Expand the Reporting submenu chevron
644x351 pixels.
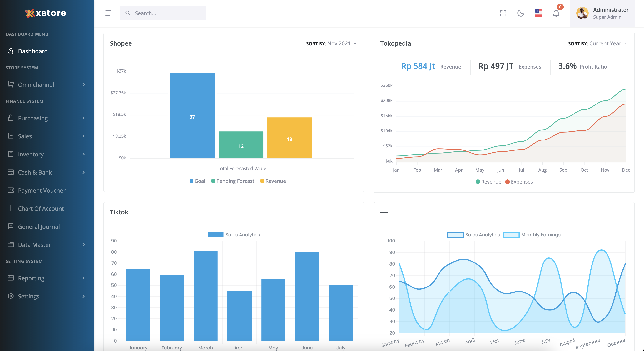click(x=83, y=278)
